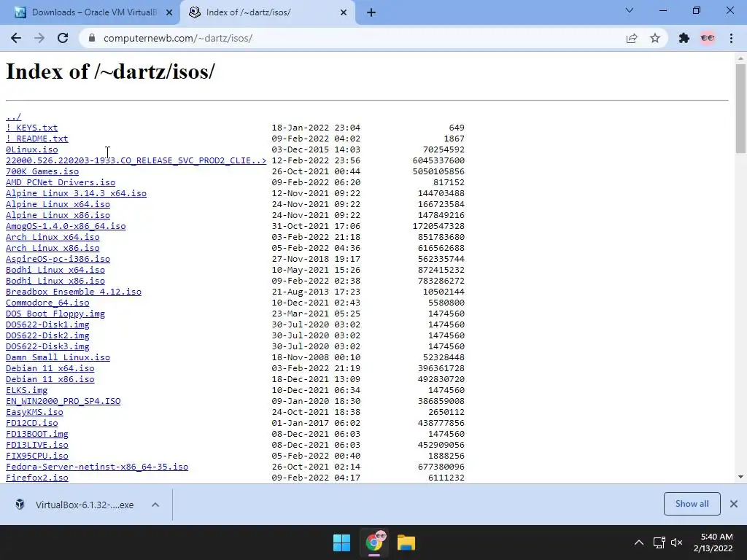747x560 pixels.
Task: Click Chrome icon on taskbar
Action: pos(374,542)
